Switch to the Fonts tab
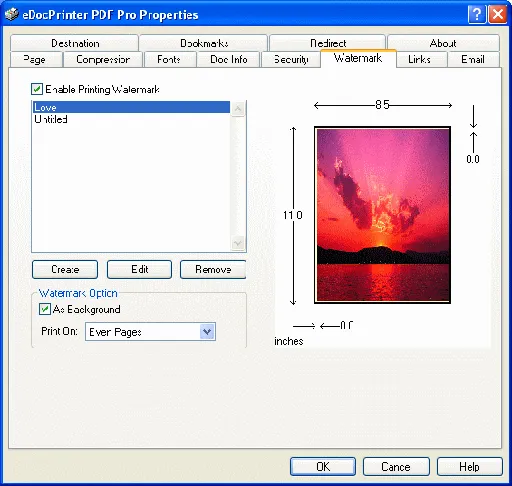Screen dimensions: 512x486 pos(170,59)
